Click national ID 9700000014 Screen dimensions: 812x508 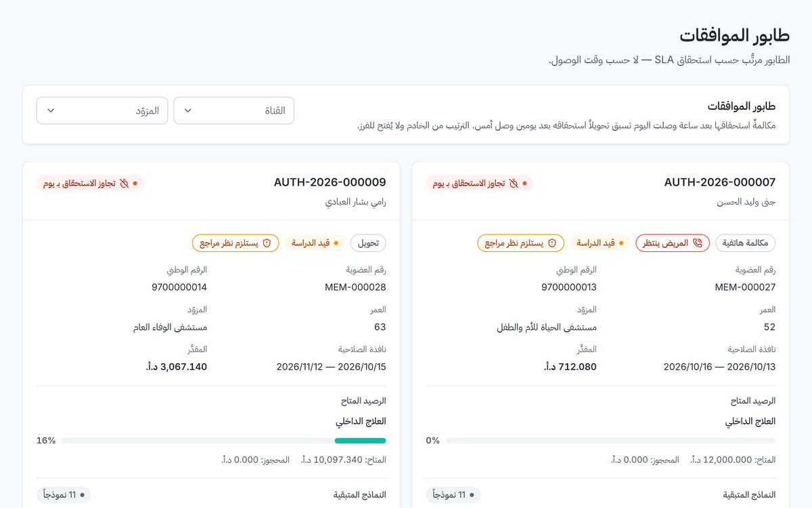(x=179, y=287)
